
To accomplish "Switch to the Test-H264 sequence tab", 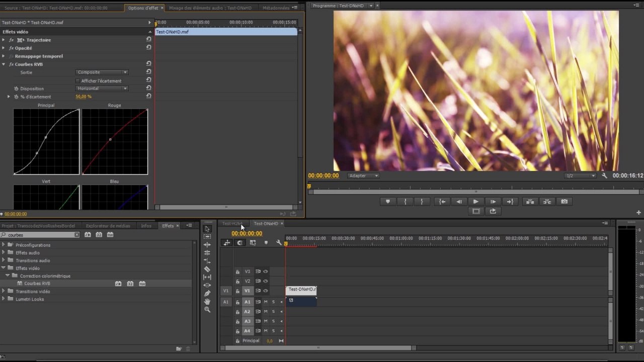I will click(x=232, y=224).
